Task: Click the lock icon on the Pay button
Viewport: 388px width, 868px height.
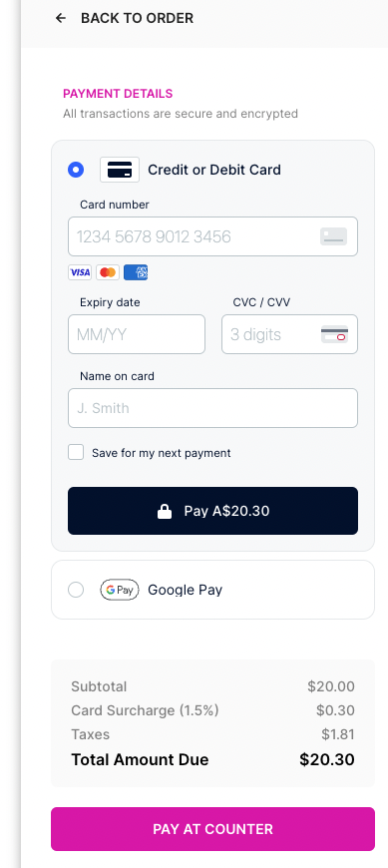Action: 165,511
